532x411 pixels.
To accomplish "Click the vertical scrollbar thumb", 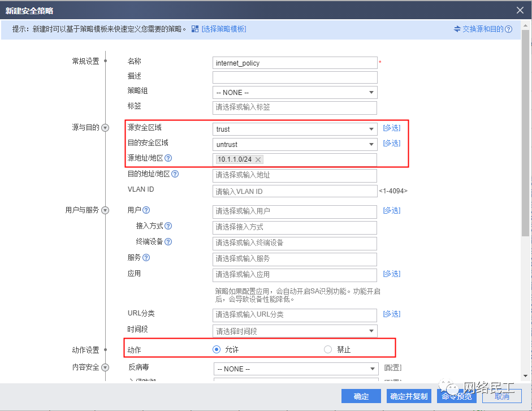I will click(525, 133).
